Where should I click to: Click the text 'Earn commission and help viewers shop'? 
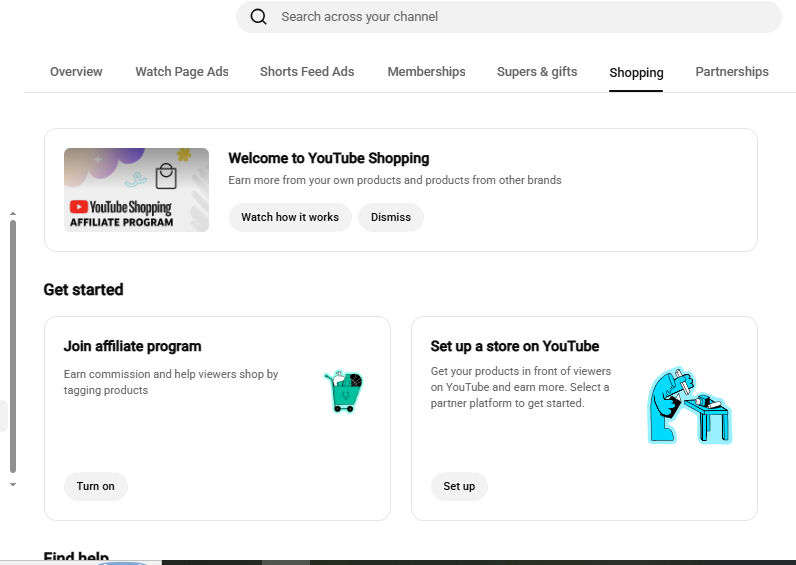(x=163, y=374)
